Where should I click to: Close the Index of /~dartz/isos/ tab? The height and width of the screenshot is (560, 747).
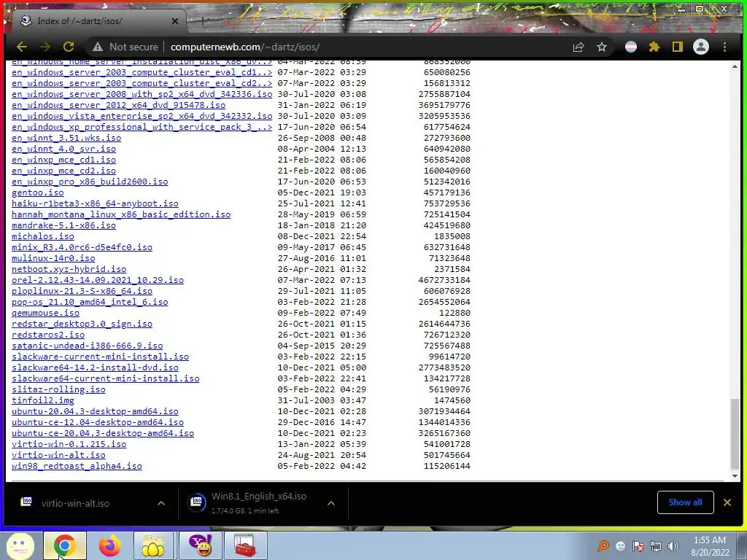pyautogui.click(x=175, y=21)
